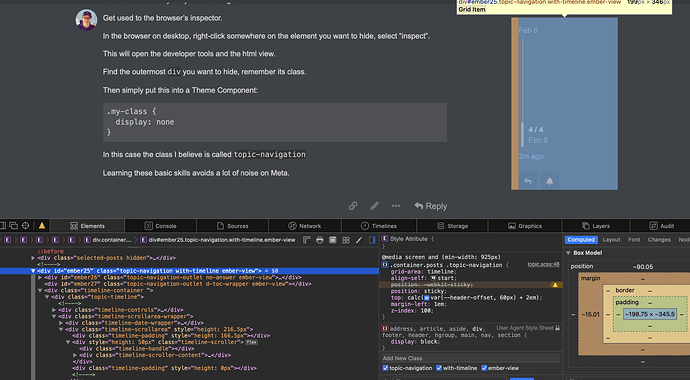Image resolution: width=690 pixels, height=380 pixels.
Task: Expand the ember26 topic-navigation-outlet div
Action: point(40,278)
